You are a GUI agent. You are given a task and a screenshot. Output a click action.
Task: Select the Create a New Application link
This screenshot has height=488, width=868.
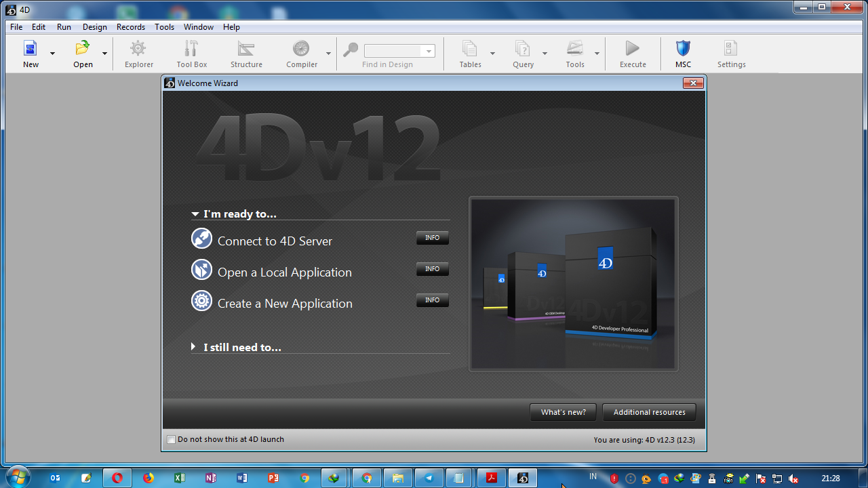click(x=285, y=304)
